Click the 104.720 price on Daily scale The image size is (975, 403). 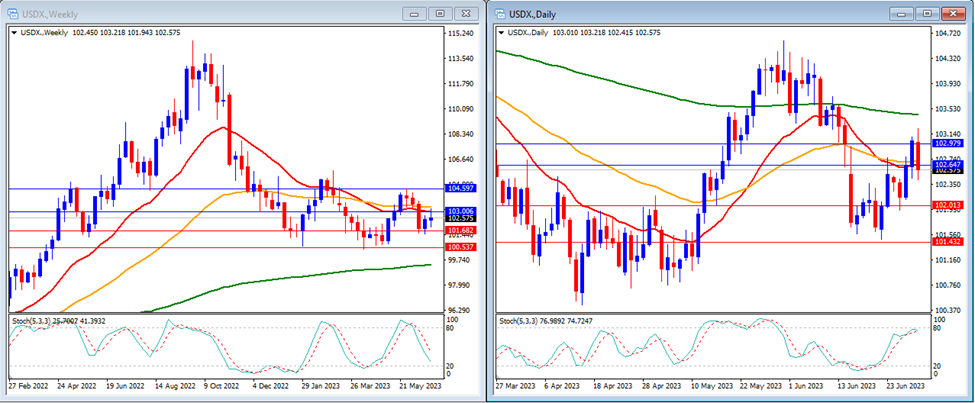(948, 34)
